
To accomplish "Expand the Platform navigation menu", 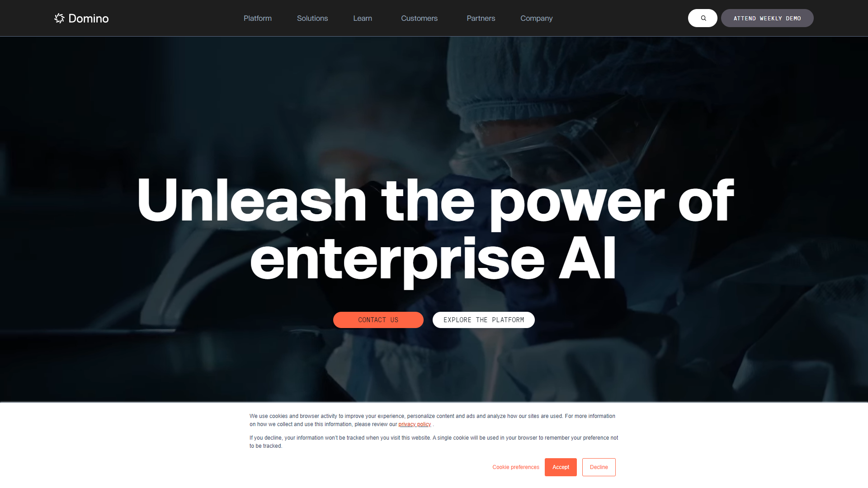I will [258, 18].
